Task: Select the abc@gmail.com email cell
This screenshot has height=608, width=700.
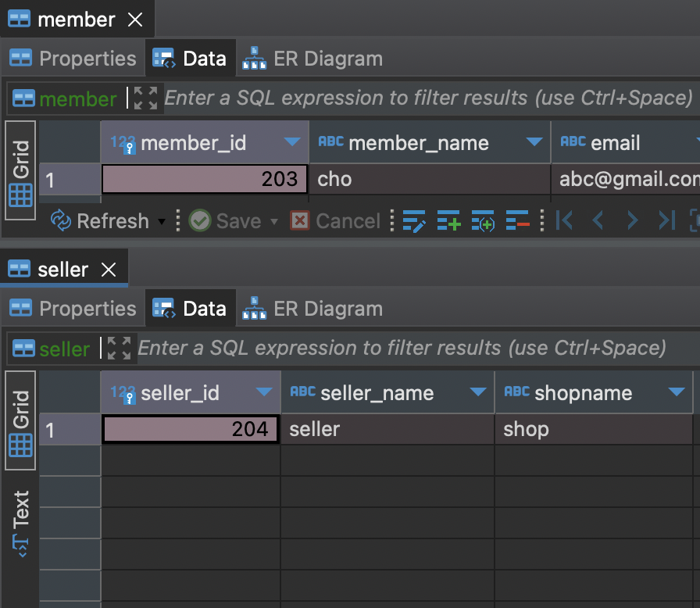Action: click(x=626, y=179)
